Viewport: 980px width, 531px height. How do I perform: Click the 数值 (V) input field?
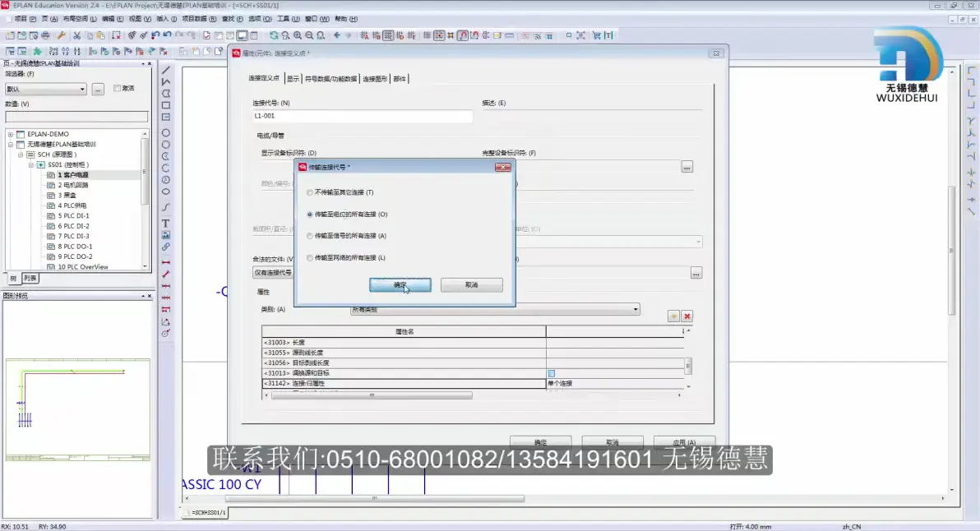point(76,117)
